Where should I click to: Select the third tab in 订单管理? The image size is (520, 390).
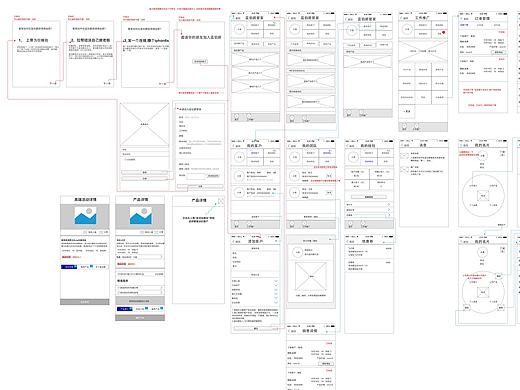coord(497,25)
